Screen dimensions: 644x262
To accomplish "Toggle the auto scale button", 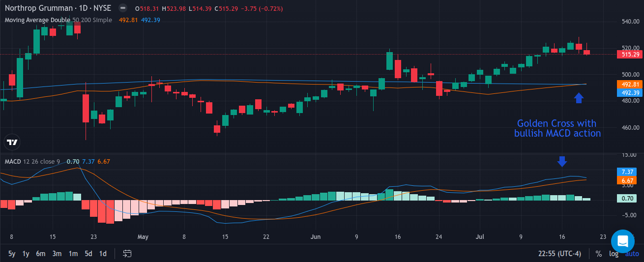I will (x=632, y=254).
